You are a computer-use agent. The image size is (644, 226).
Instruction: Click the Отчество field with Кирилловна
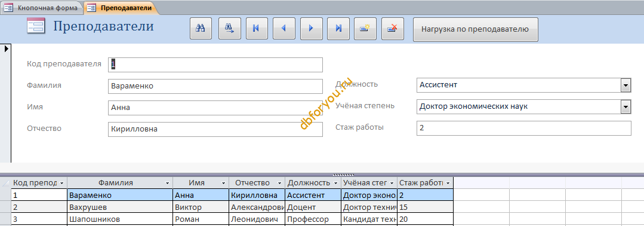215,129
